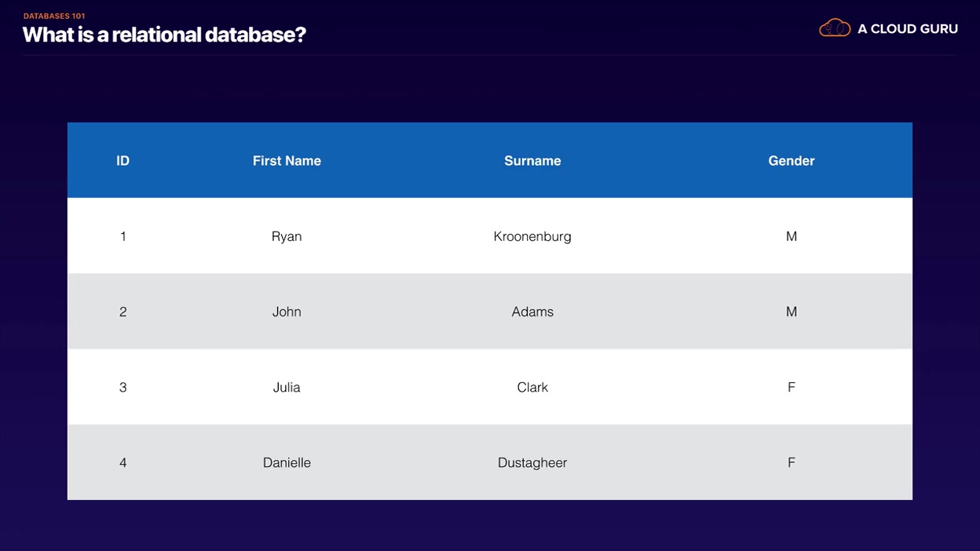Click the cell containing Julia
The width and height of the screenshot is (980, 551).
(287, 387)
